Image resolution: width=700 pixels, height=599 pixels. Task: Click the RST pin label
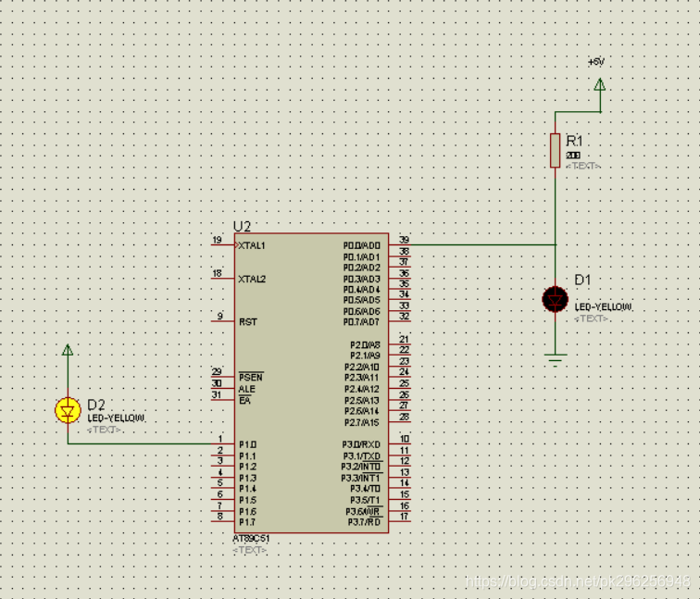[248, 322]
